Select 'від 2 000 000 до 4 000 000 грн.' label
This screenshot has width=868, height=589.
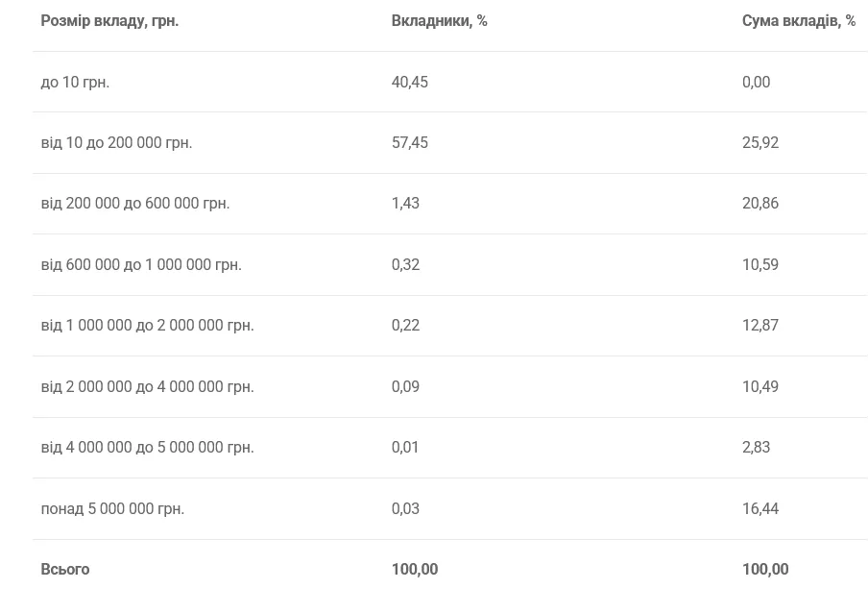(x=147, y=386)
